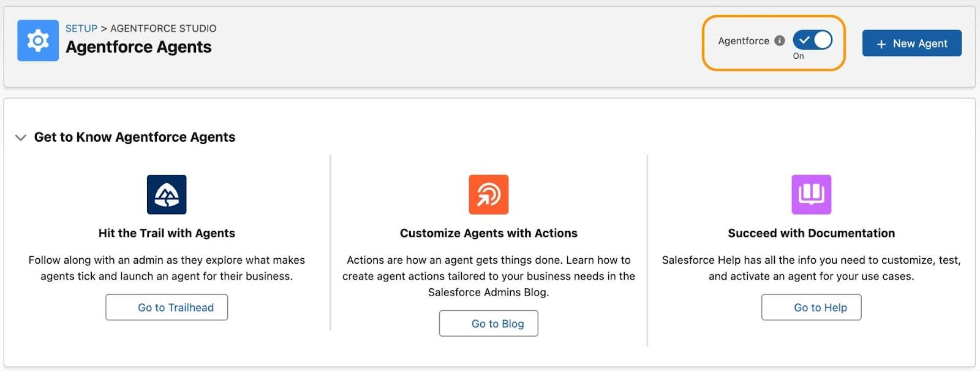Click Go to Help
Viewport: 980px width, 371px height.
[812, 307]
